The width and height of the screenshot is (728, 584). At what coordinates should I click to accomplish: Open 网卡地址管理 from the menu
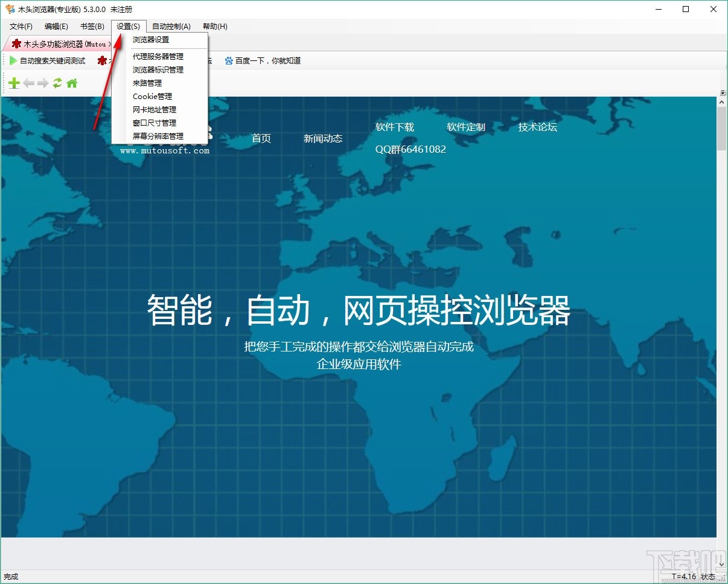click(x=160, y=110)
